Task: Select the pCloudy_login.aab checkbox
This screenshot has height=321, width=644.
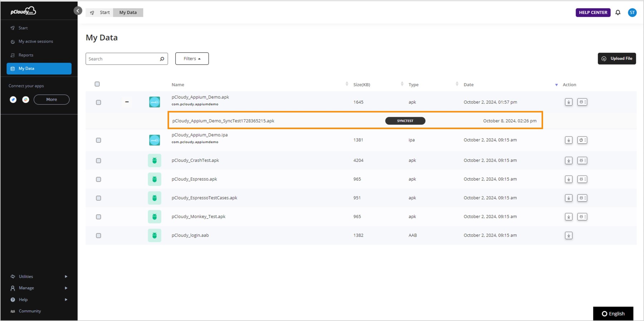Action: click(x=98, y=236)
